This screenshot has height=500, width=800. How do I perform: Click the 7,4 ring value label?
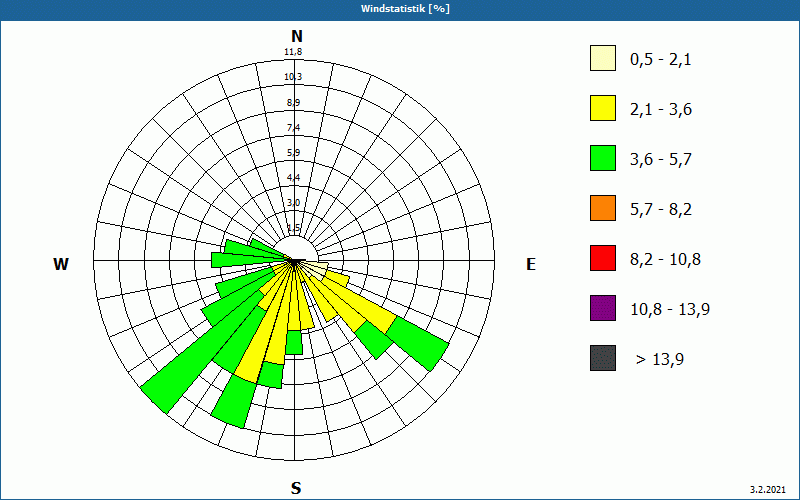(293, 128)
